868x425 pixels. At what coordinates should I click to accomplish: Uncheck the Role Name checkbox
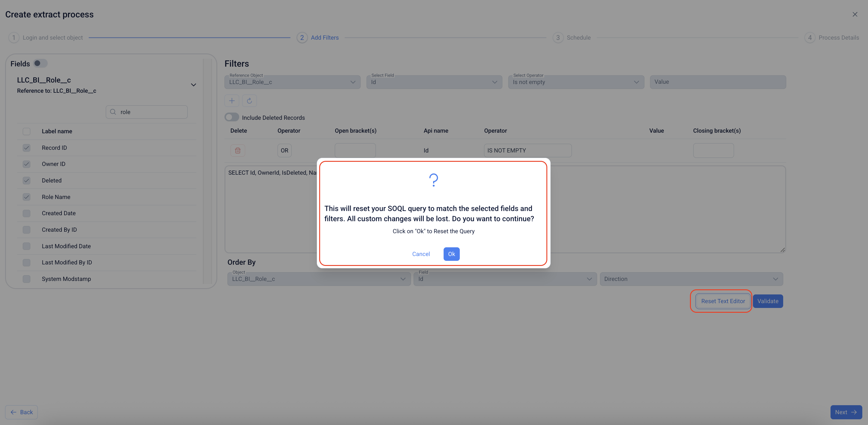(26, 197)
